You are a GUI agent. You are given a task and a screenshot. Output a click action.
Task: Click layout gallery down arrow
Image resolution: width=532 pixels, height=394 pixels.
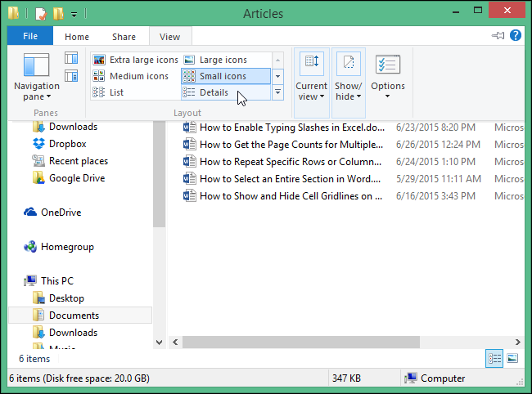click(x=277, y=76)
